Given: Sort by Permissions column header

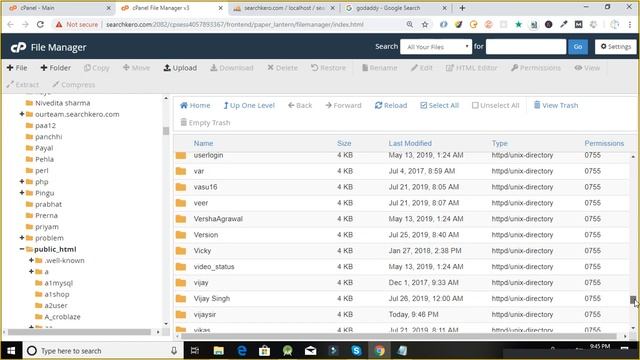Looking at the screenshot, I should [x=604, y=143].
